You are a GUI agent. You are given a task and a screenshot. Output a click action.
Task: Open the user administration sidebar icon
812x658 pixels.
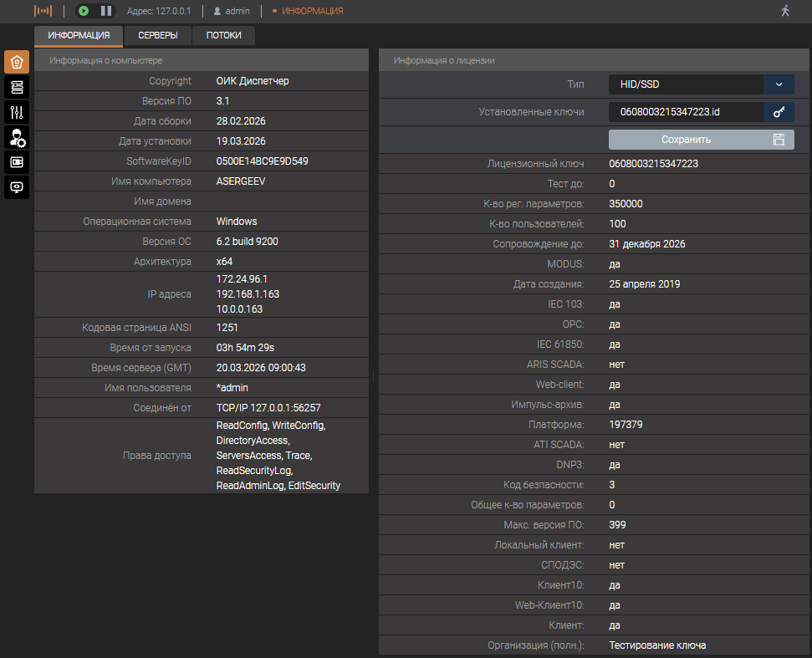coord(17,137)
